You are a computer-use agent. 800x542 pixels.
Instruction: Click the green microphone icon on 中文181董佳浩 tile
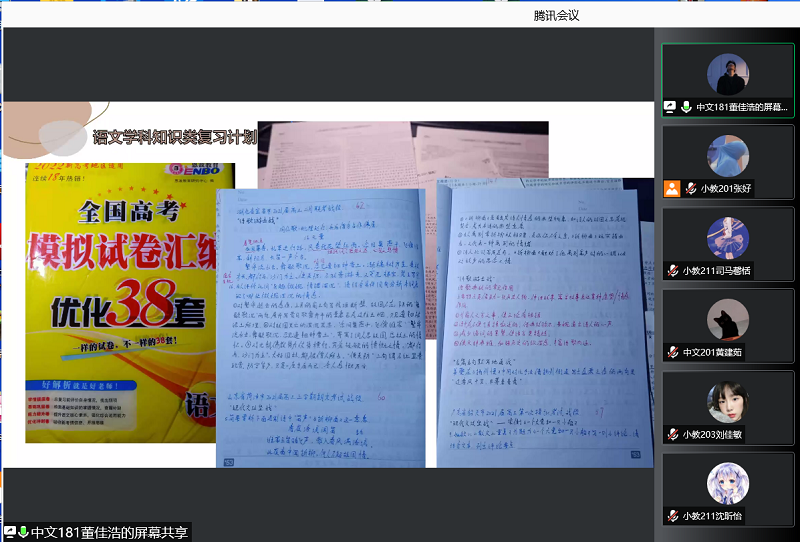point(686,107)
